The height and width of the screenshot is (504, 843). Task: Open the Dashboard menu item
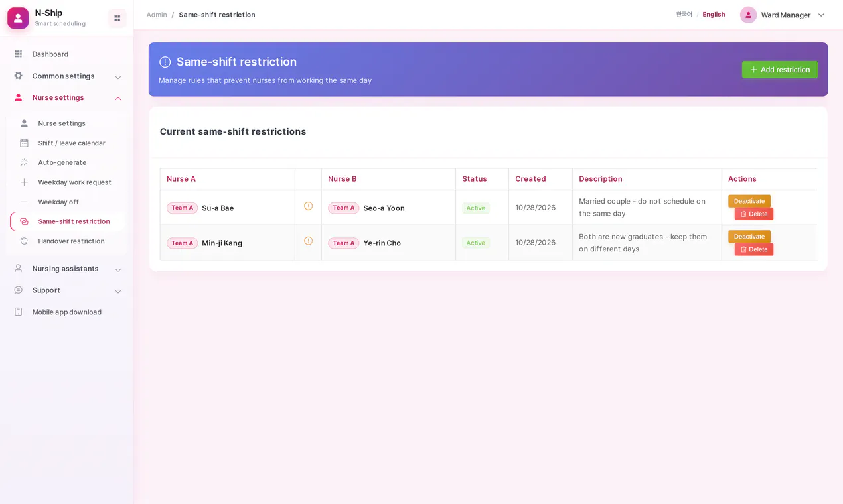[67, 54]
